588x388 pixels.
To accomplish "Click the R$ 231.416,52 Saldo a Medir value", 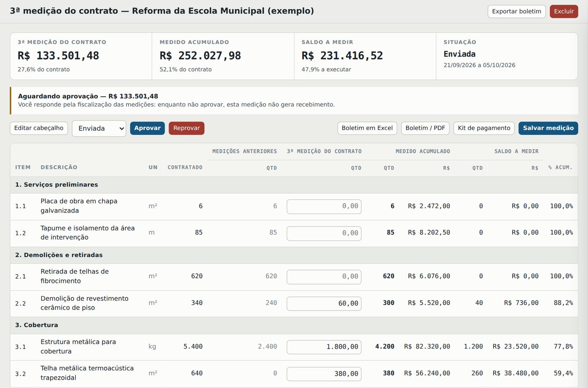I will [x=342, y=56].
